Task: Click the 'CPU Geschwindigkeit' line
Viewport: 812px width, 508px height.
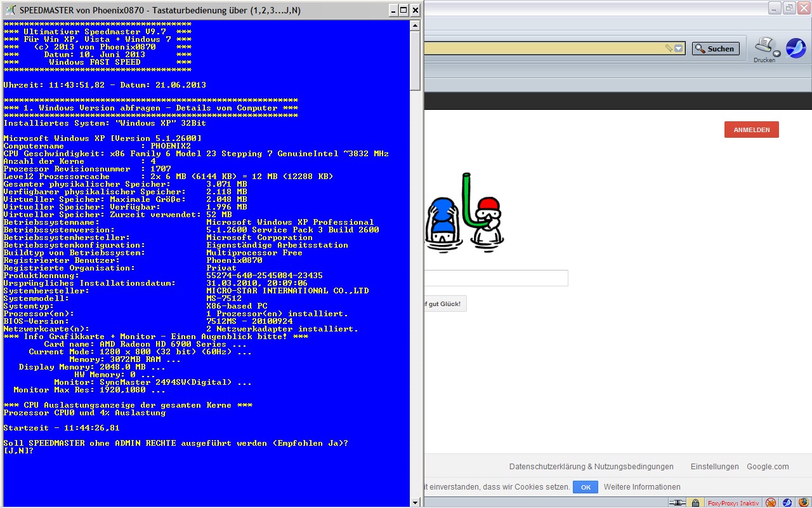Action: pos(196,154)
